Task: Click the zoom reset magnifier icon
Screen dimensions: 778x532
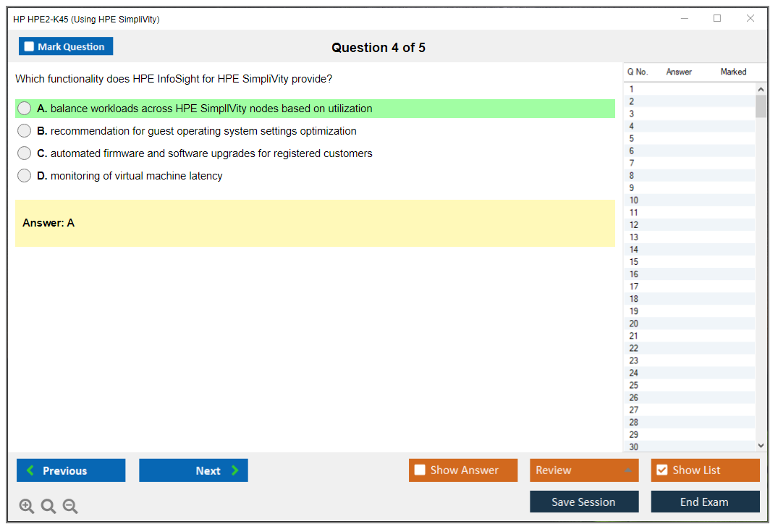Action: click(48, 507)
